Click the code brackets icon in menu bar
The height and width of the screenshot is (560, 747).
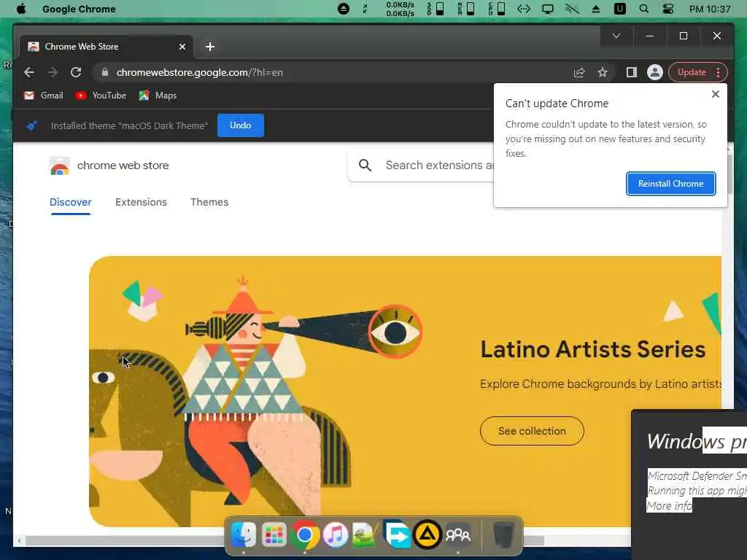[523, 9]
